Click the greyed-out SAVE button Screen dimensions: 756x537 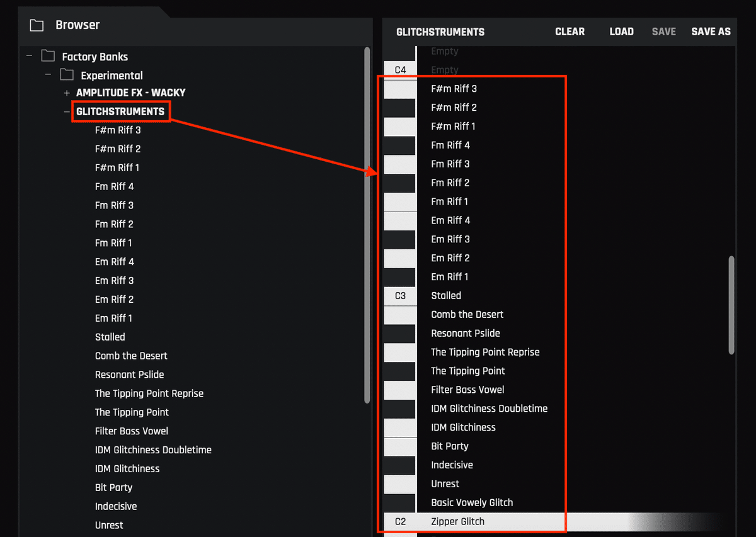(x=663, y=31)
